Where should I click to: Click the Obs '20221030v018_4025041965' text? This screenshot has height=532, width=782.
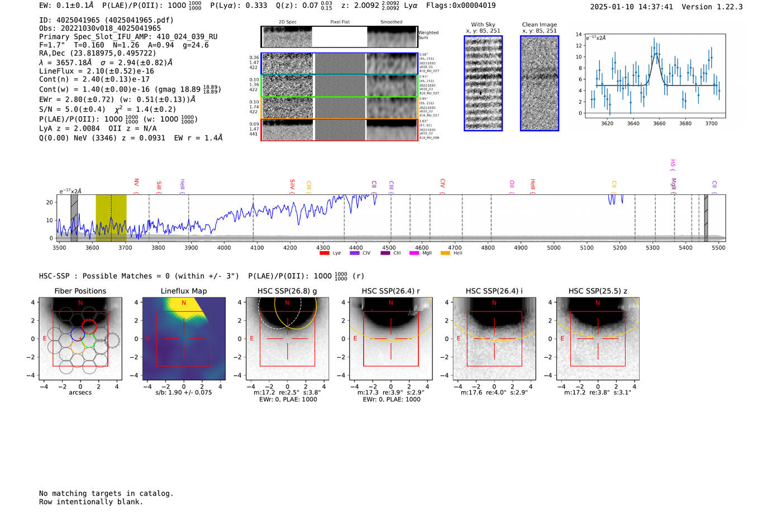[100, 28]
